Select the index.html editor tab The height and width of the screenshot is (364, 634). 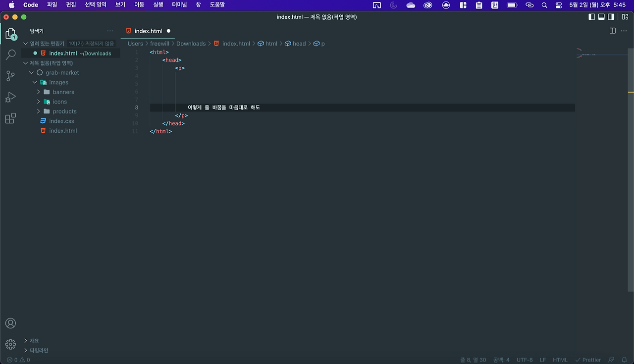pyautogui.click(x=147, y=30)
